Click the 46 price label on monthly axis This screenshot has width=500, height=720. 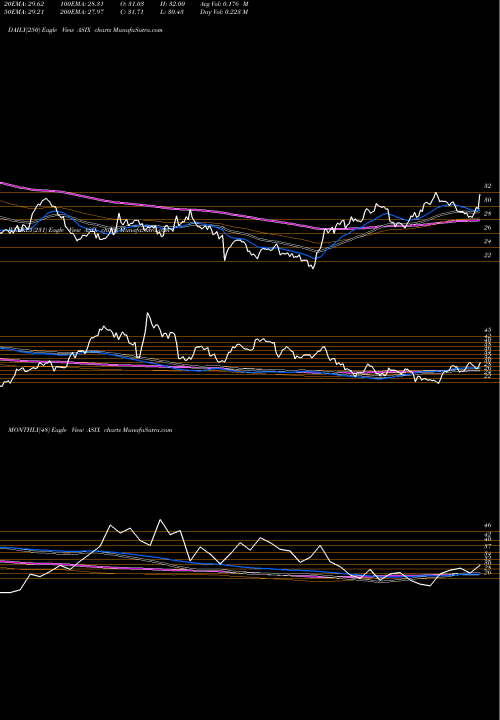pyautogui.click(x=488, y=525)
